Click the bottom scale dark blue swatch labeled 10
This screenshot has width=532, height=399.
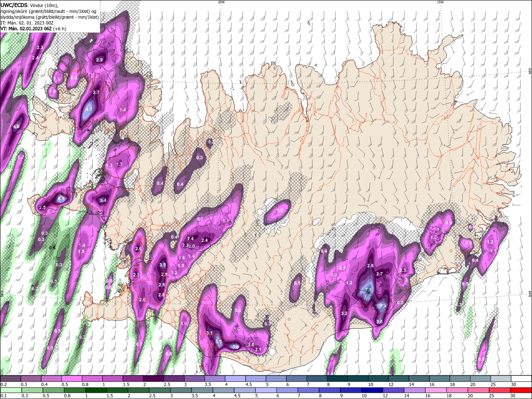[372, 390]
